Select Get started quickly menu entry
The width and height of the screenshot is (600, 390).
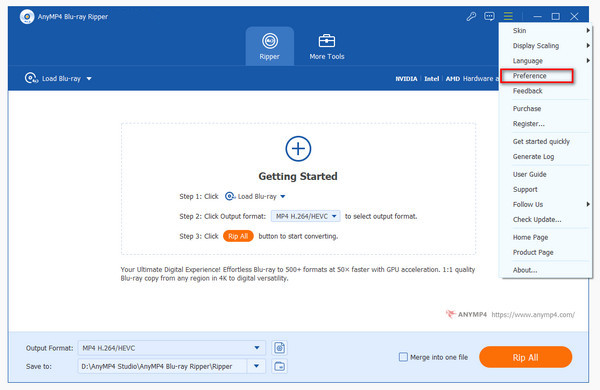coord(546,142)
